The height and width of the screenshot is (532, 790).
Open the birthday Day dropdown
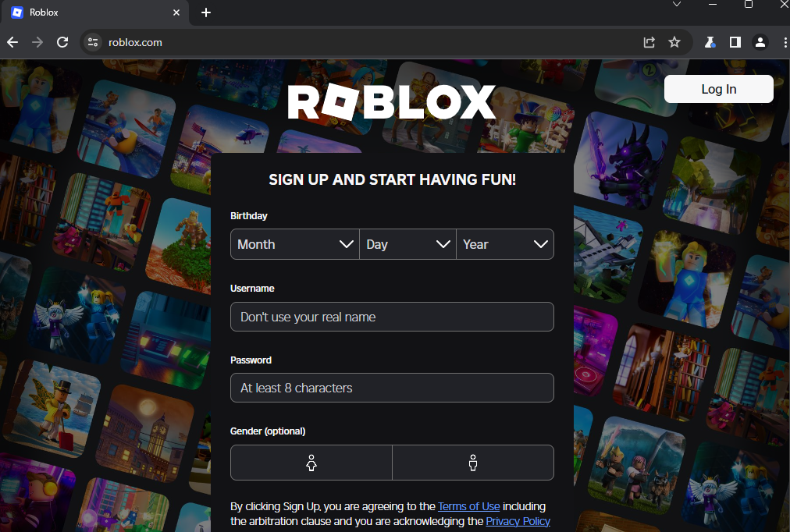(407, 244)
